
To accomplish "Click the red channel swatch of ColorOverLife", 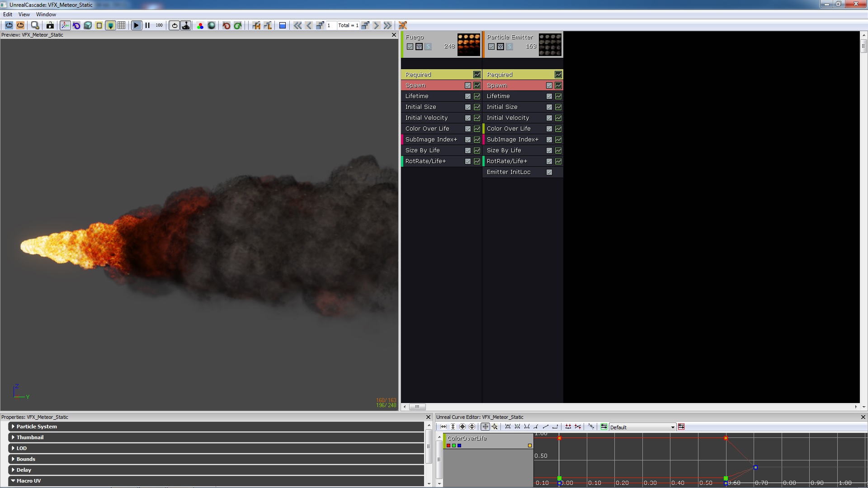I will pos(448,446).
